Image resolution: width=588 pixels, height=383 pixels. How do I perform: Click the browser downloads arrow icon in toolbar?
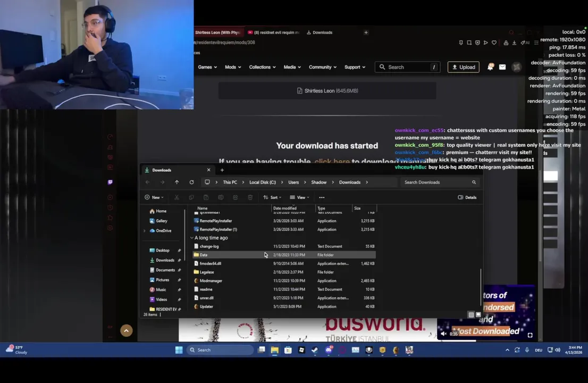(x=514, y=43)
